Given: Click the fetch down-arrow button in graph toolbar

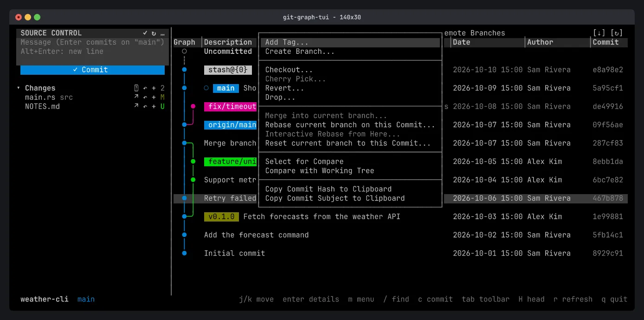Looking at the screenshot, I should (x=599, y=33).
